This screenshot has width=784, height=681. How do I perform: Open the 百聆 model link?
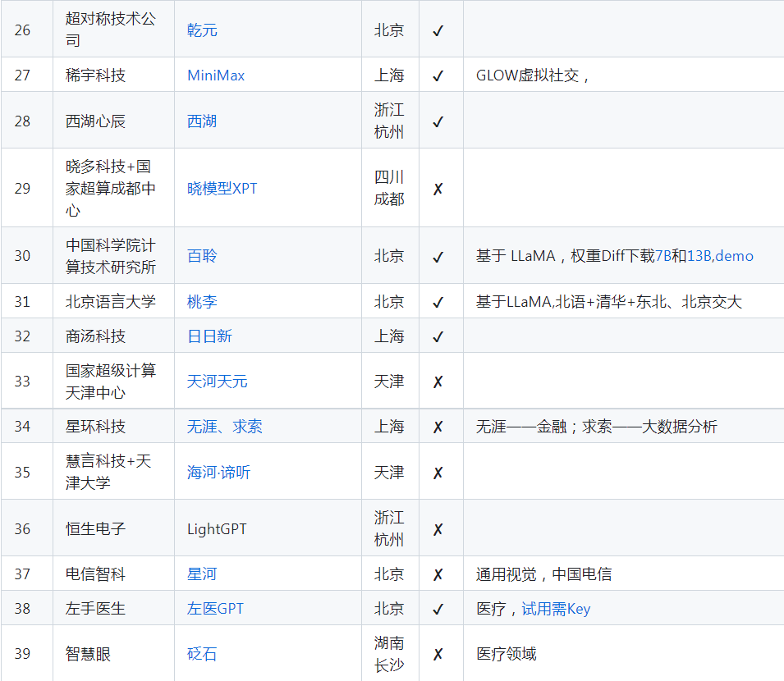202,256
